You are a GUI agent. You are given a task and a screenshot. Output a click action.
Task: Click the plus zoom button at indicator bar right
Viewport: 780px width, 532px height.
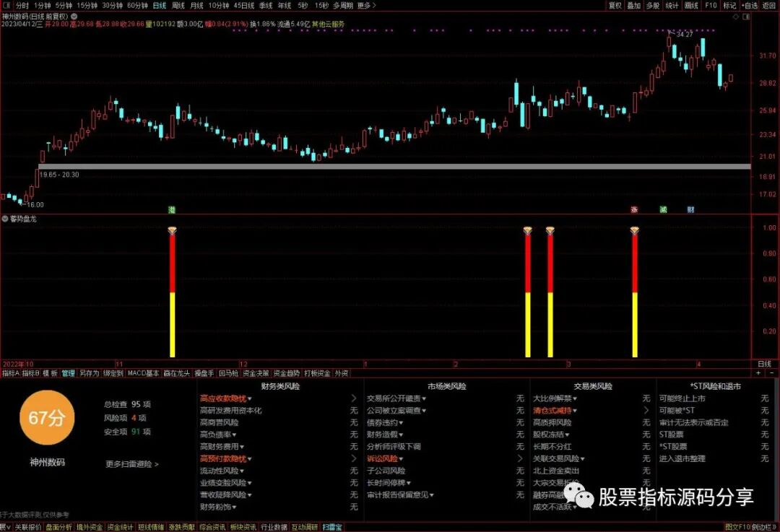pos(758,373)
